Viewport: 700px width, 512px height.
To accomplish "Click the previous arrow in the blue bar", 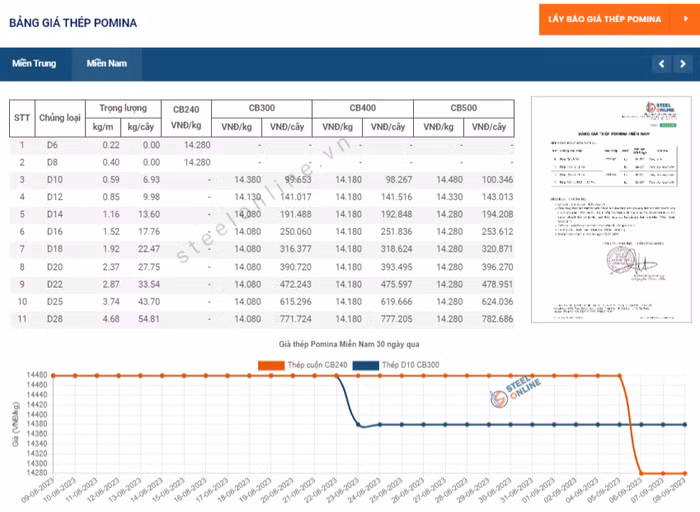I will 662,64.
